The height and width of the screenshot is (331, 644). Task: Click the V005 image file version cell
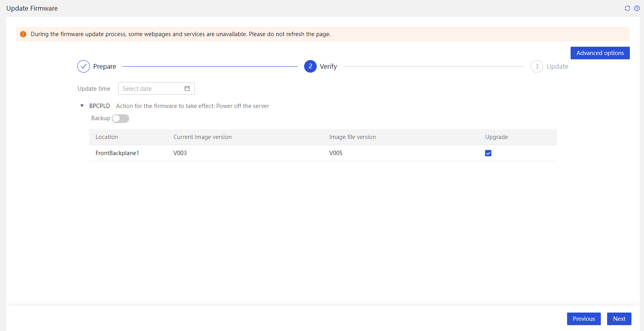point(336,153)
